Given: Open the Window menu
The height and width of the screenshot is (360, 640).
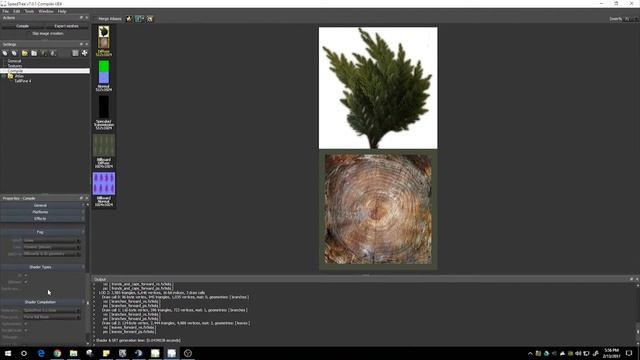Looking at the screenshot, I should point(46,11).
